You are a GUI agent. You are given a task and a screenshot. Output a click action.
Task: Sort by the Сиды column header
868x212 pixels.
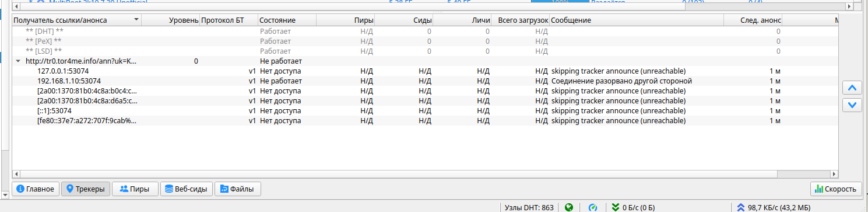click(403, 20)
